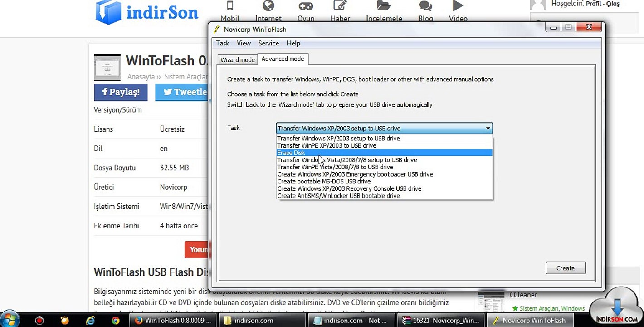Screen dimensions: 644x327
Task: Click the CCleaner thumbnail in sidebar
Action: [x=491, y=301]
